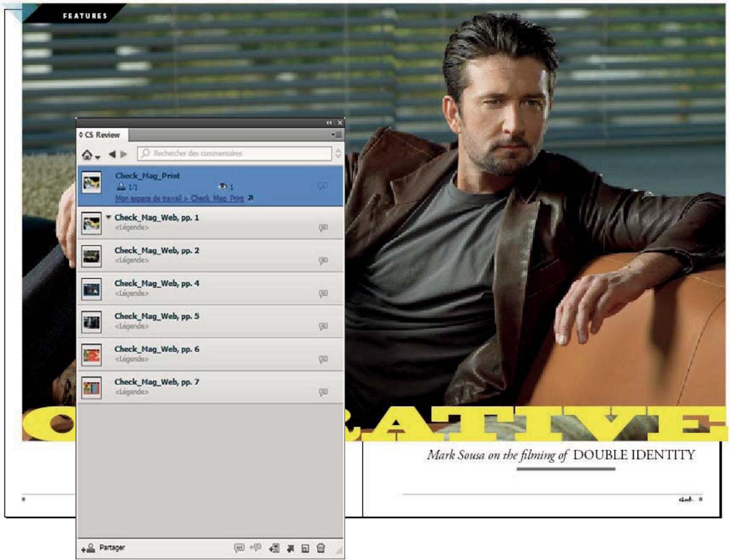Select Check_Mag_Web, pp. 5 row

coord(210,322)
